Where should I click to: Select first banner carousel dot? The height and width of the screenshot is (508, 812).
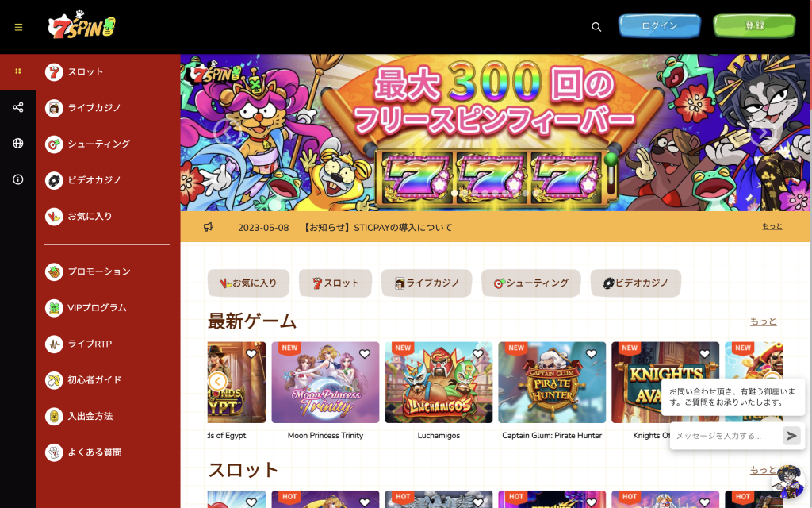[x=454, y=193]
